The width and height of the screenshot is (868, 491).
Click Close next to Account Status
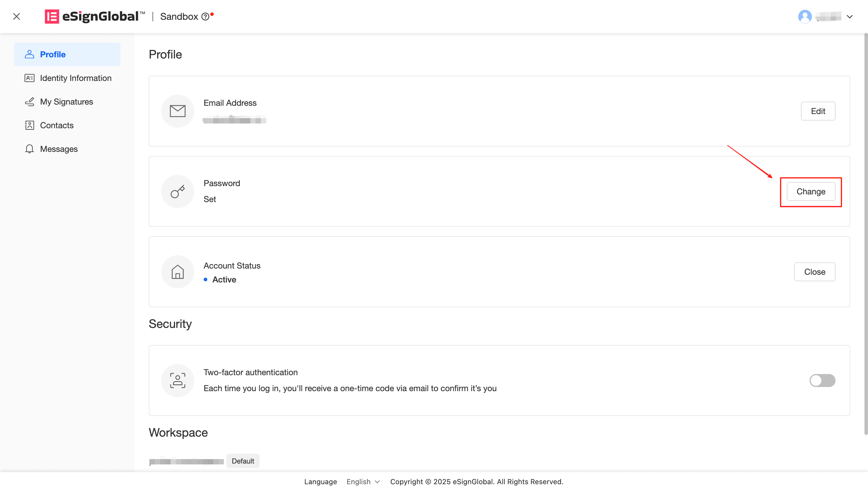tap(815, 272)
